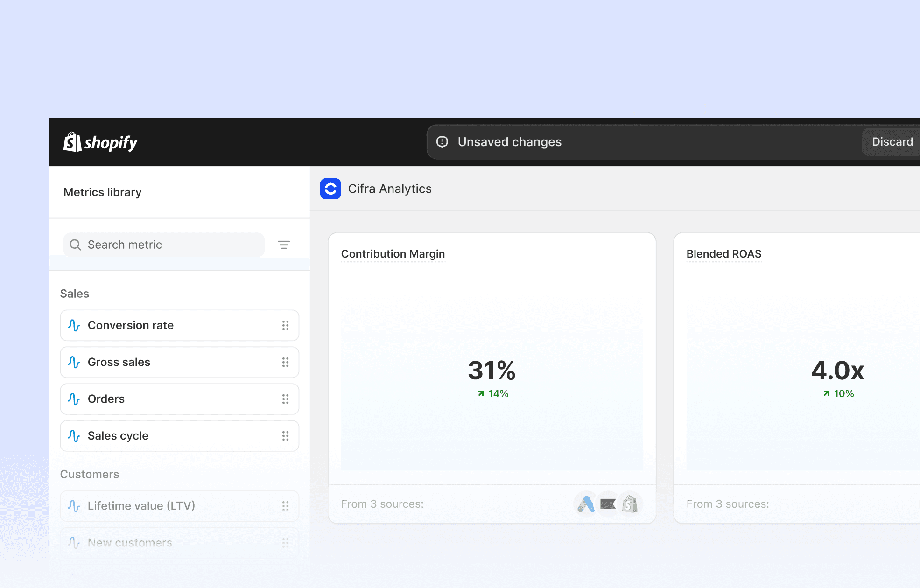Select the Sales cycle metric

[180, 436]
